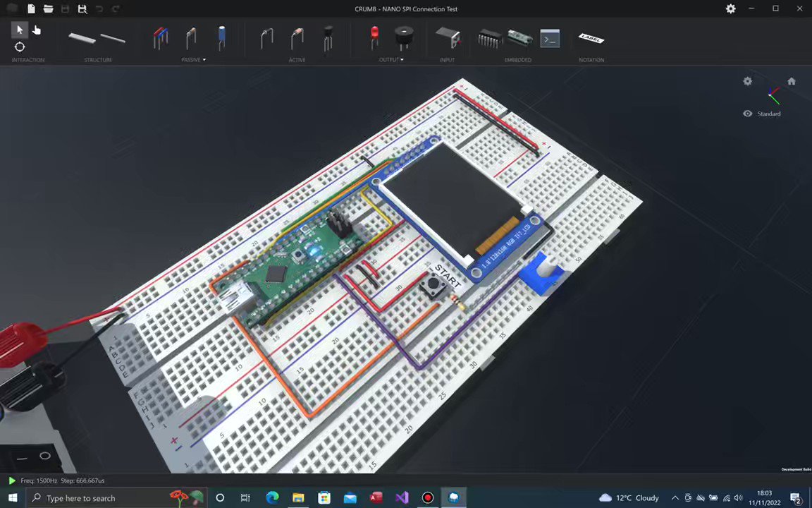Pick the red LED component

[x=374, y=38]
